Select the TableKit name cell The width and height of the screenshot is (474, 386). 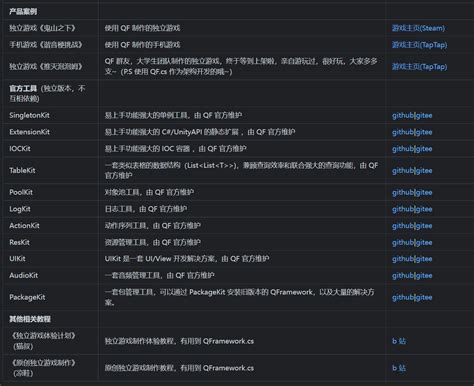tap(22, 170)
